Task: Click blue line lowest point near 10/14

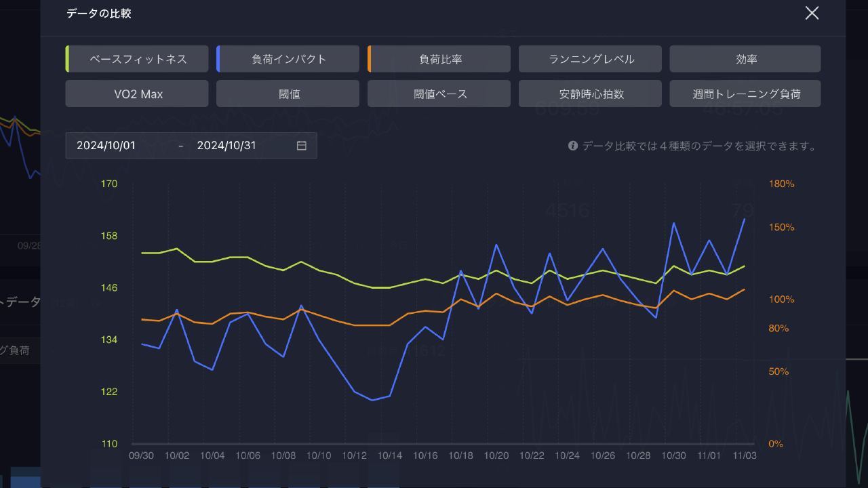Action: [372, 400]
